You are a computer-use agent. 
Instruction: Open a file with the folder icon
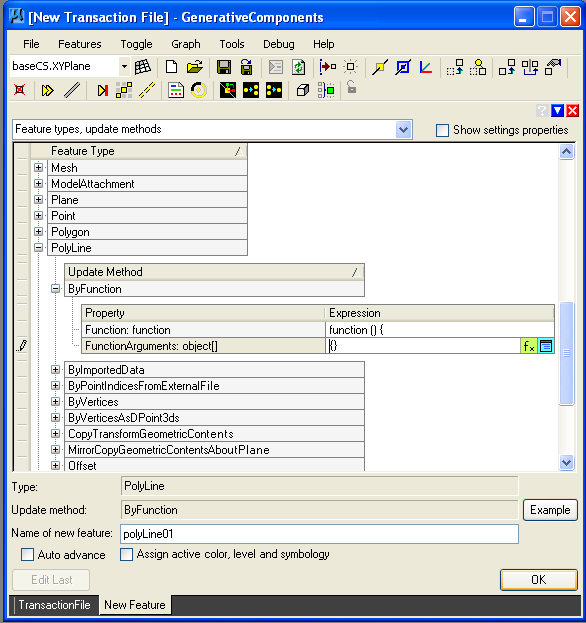pyautogui.click(x=195, y=67)
